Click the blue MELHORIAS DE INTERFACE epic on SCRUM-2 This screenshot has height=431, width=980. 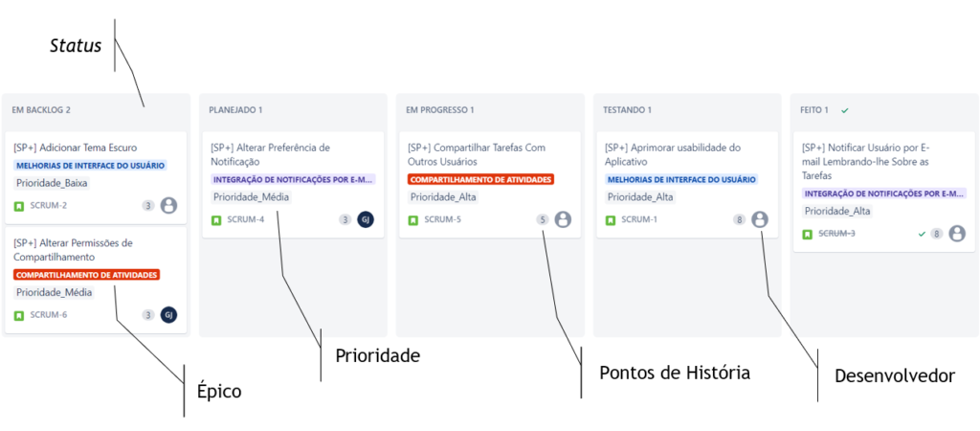(91, 166)
